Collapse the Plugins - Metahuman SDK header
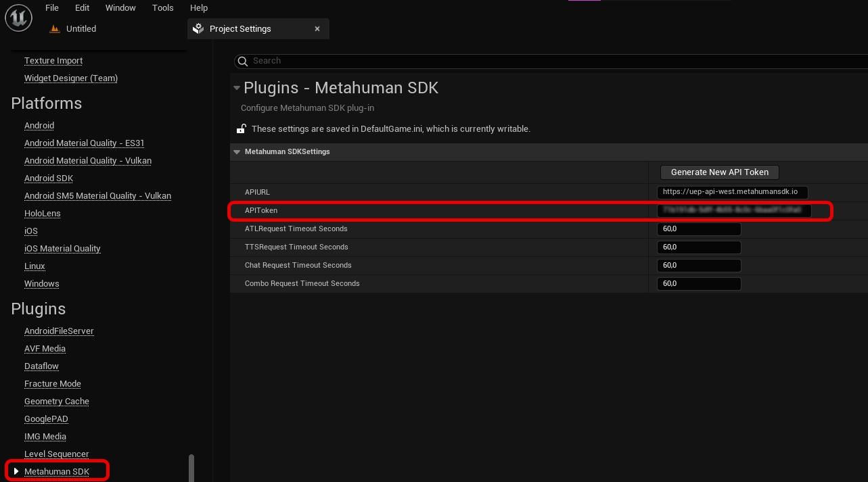The width and height of the screenshot is (868, 482). 236,88
